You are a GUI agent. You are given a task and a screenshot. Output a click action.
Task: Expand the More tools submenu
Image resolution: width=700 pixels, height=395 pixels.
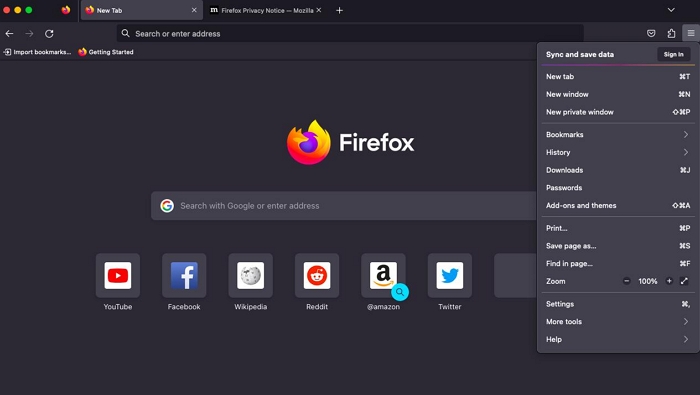coord(618,322)
